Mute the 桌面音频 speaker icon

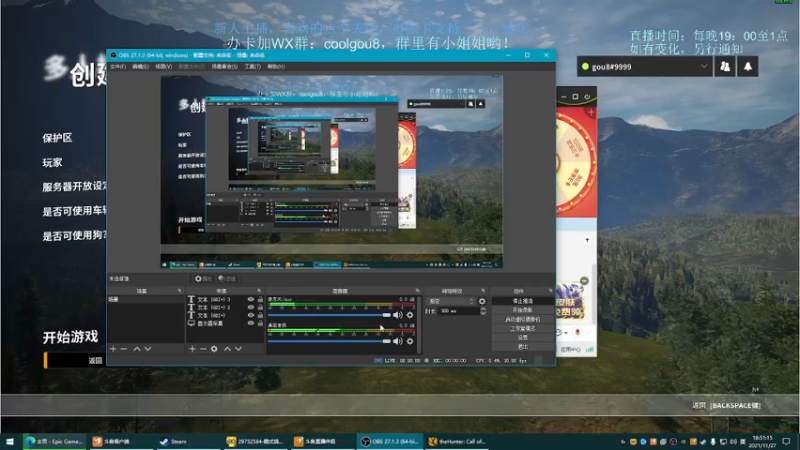coord(398,341)
